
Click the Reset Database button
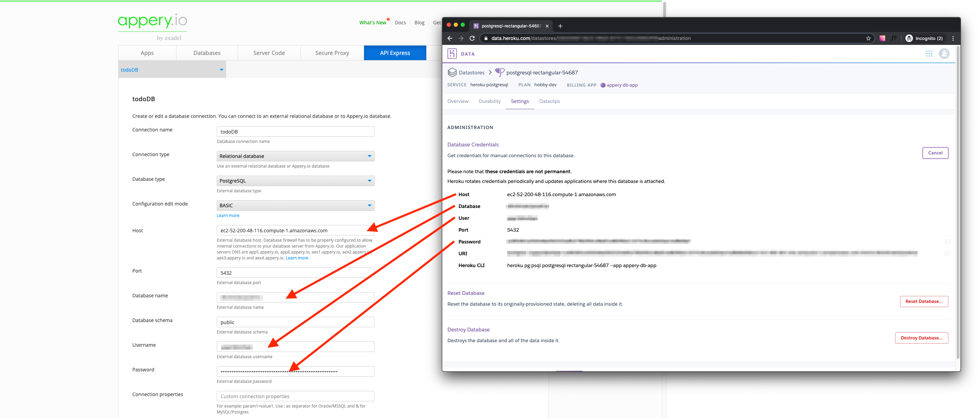923,302
